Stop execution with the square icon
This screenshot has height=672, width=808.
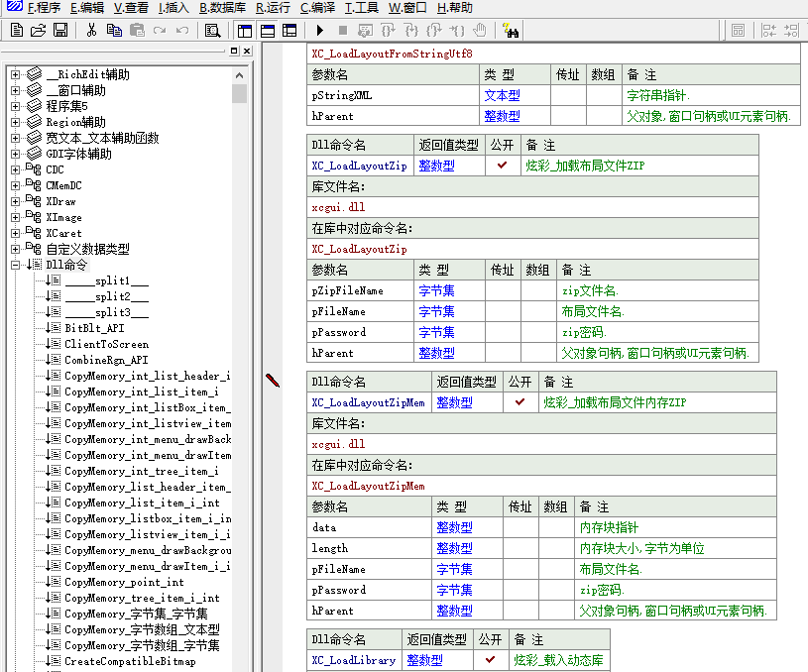coord(343,31)
